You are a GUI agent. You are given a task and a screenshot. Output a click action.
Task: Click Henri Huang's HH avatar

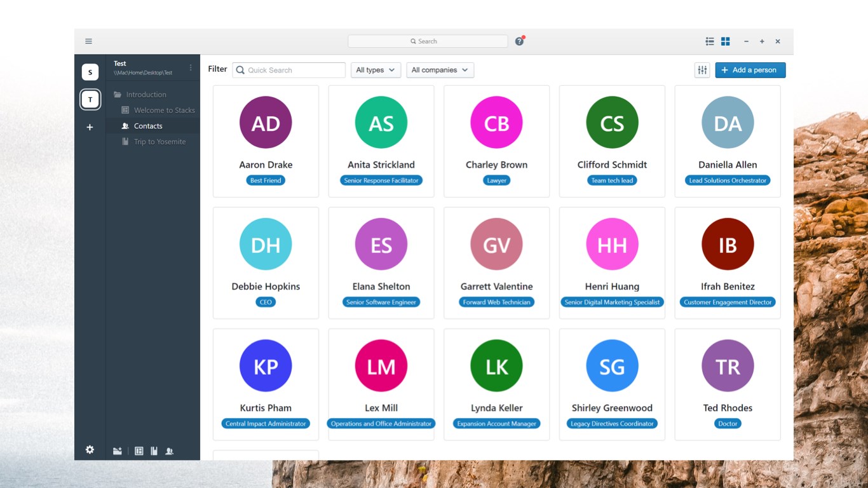tap(612, 245)
